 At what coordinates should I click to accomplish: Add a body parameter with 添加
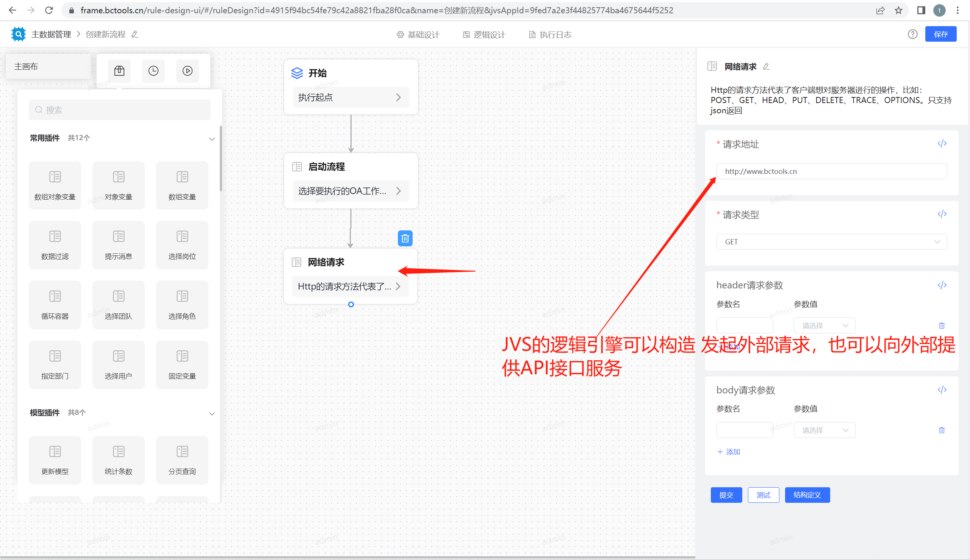(729, 452)
